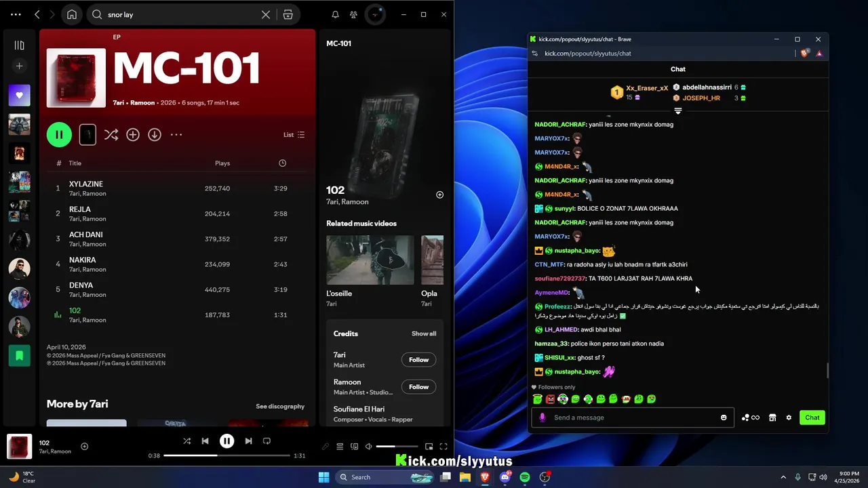Toggle repeat in the player bar
The image size is (868, 488).
click(x=267, y=441)
